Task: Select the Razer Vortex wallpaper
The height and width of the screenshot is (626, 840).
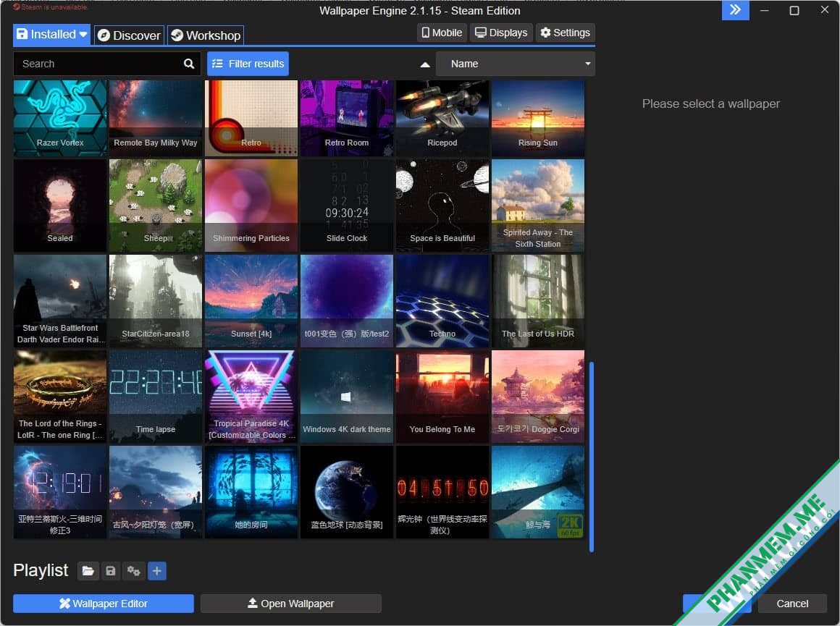Action: [x=60, y=119]
